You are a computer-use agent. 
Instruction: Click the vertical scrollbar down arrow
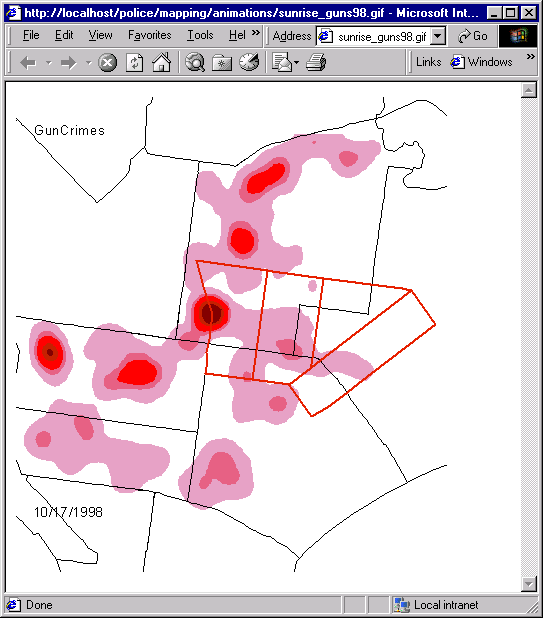pos(528,584)
